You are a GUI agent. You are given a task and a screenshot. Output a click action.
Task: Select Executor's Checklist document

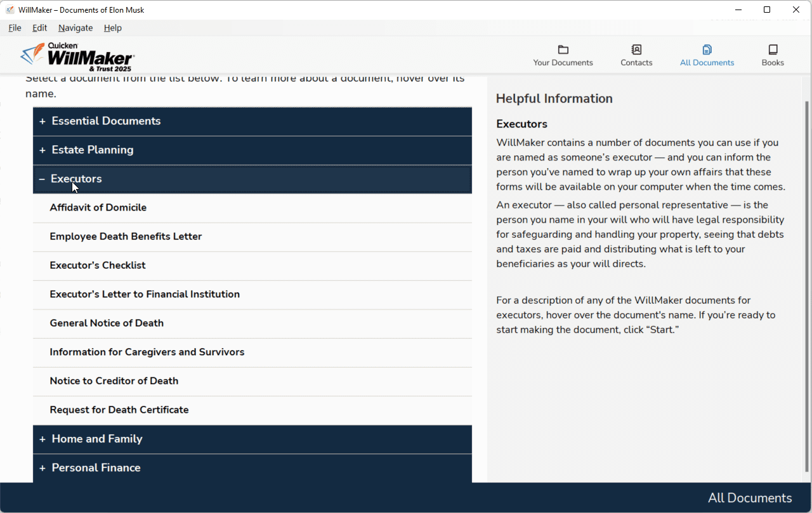(98, 266)
